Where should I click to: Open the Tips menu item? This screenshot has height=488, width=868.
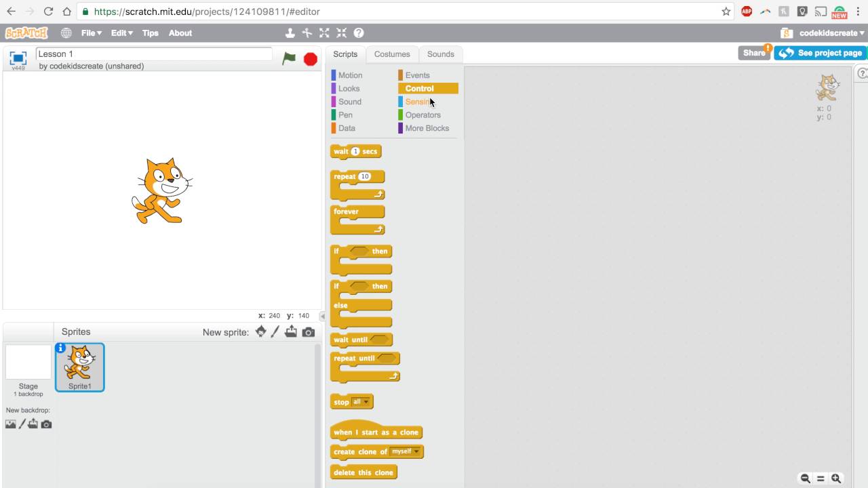(x=151, y=33)
